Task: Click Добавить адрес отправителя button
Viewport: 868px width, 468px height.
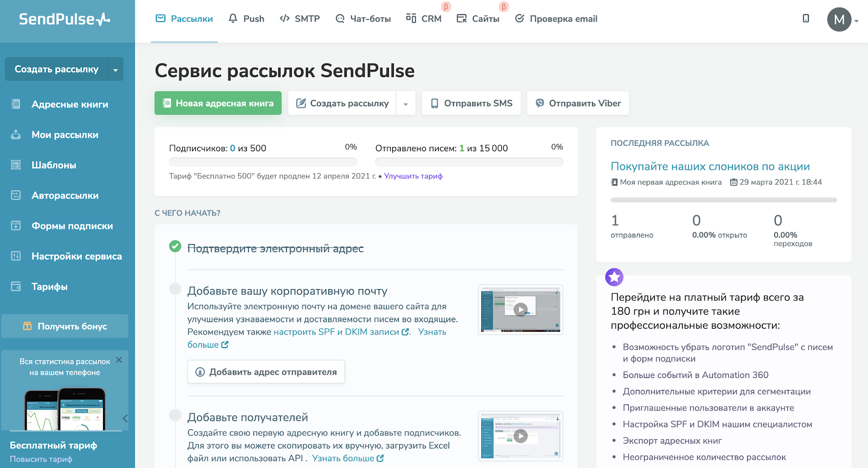Action: click(x=266, y=372)
